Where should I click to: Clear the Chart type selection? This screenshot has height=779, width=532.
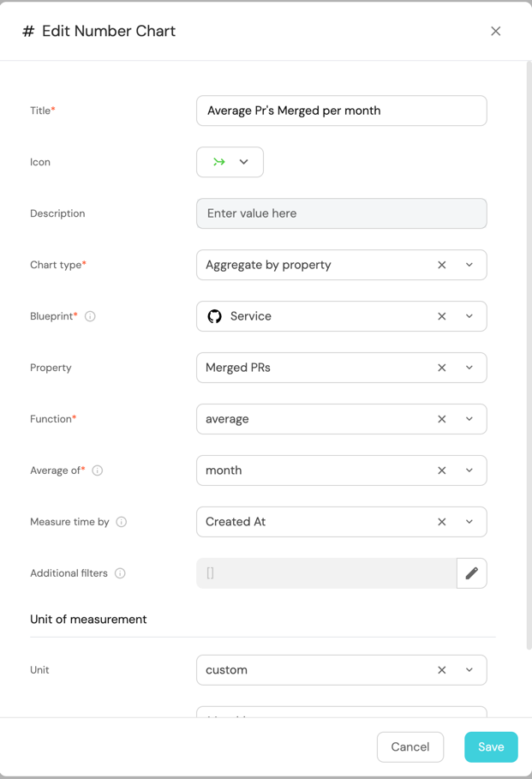(442, 265)
